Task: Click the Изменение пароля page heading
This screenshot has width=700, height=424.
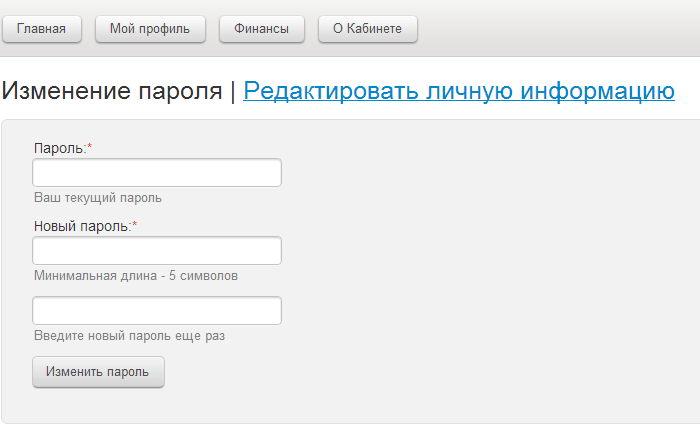Action: point(112,91)
